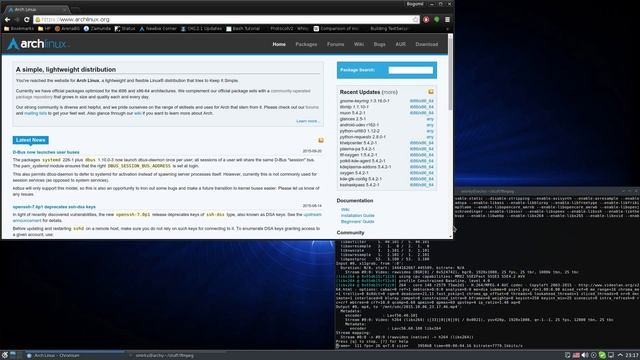Open the mailing lists link

click(36, 113)
